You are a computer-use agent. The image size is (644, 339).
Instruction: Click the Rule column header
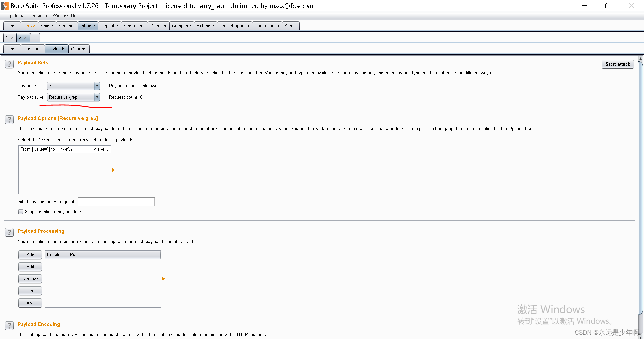(x=114, y=255)
